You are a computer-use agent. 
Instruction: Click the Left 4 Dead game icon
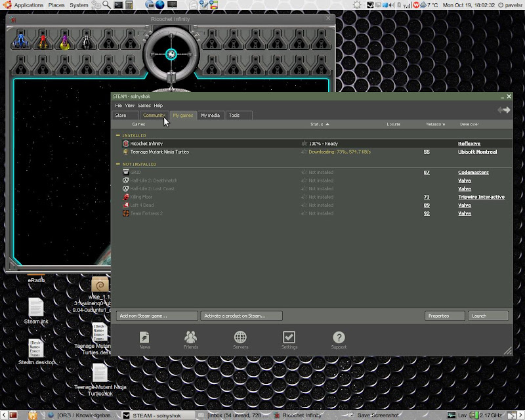click(126, 205)
